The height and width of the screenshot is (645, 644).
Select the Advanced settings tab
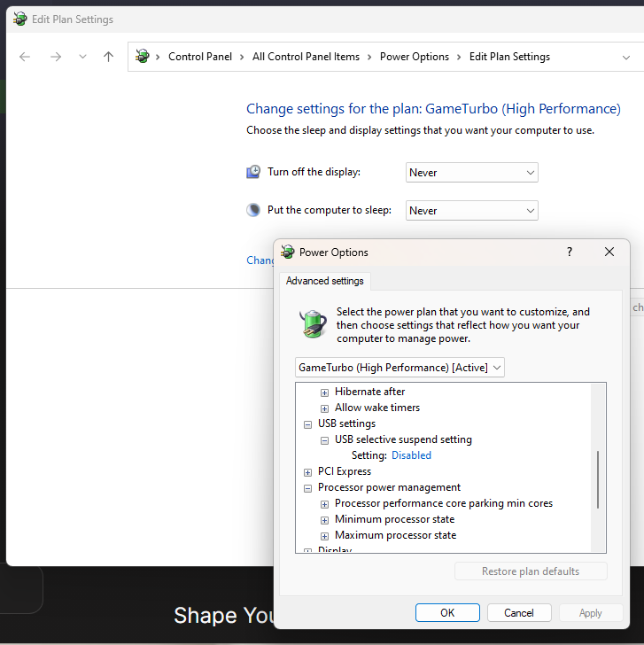click(325, 281)
